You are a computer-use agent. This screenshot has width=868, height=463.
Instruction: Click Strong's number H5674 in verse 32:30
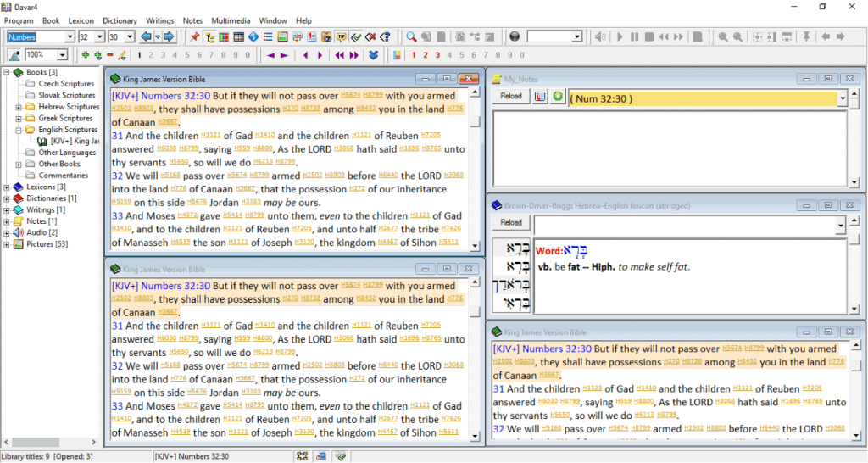350,95
